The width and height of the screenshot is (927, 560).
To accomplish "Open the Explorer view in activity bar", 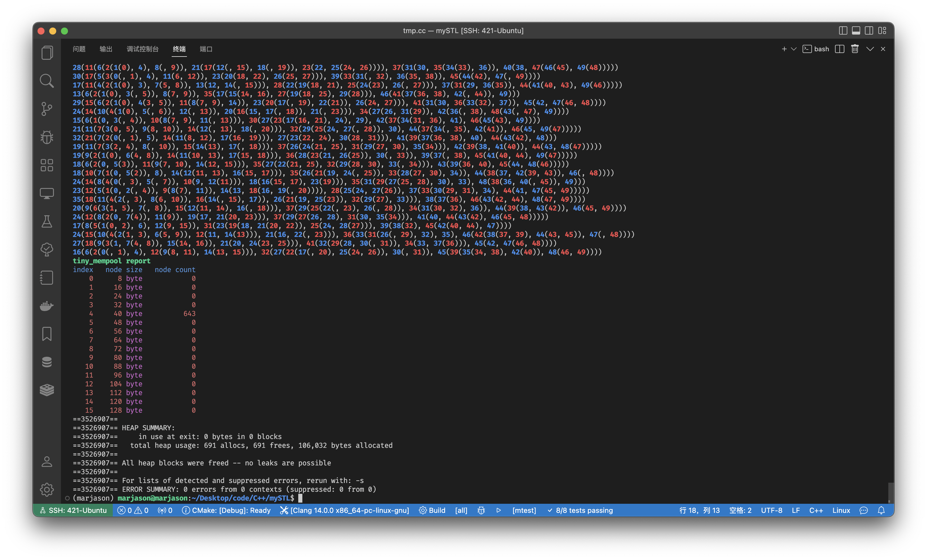I will (x=47, y=53).
